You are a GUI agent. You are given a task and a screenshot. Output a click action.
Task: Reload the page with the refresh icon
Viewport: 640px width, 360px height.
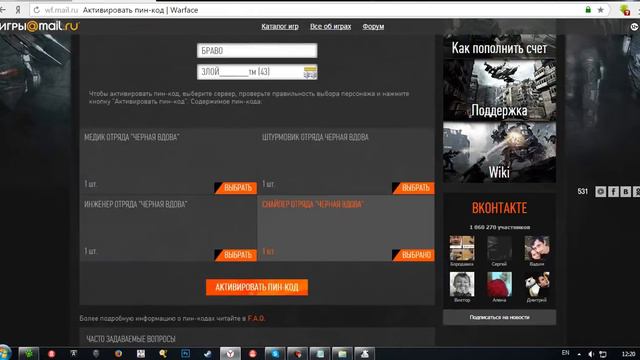[36, 10]
